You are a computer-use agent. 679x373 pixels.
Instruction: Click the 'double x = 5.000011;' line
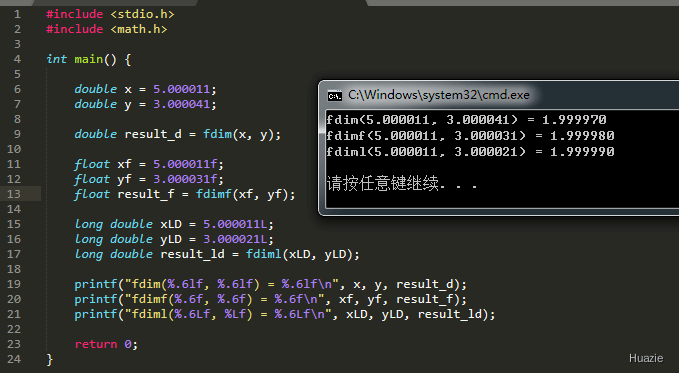[146, 89]
